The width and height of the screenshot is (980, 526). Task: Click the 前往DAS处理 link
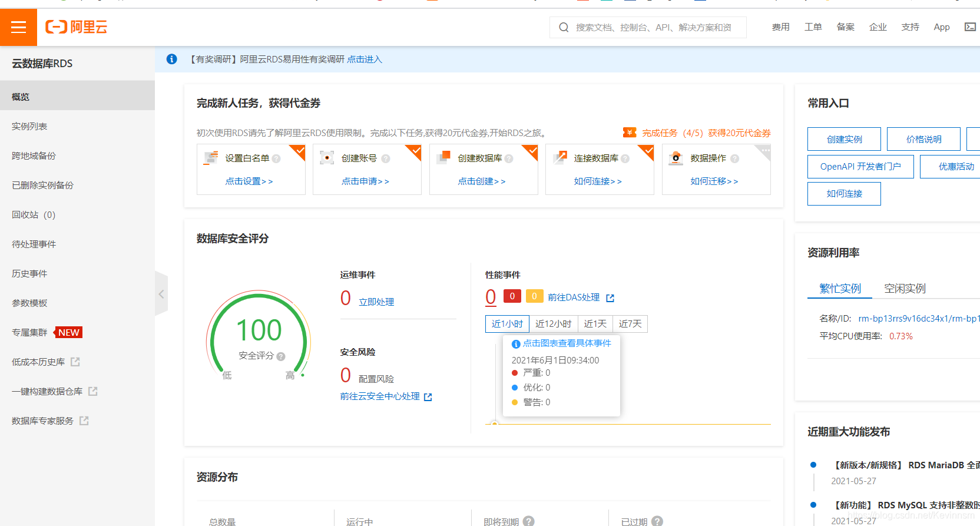click(574, 297)
